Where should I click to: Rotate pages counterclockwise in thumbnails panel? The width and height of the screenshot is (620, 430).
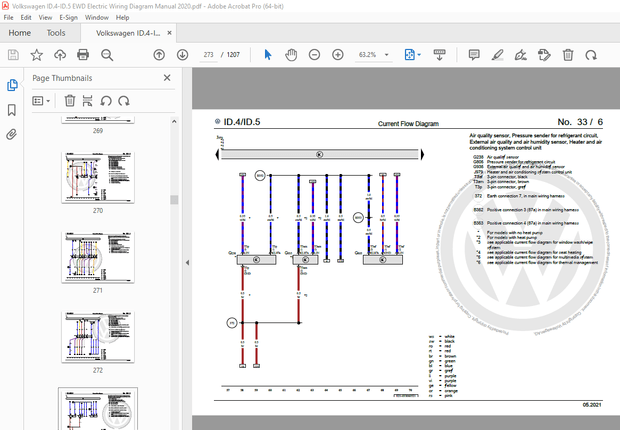(x=106, y=101)
